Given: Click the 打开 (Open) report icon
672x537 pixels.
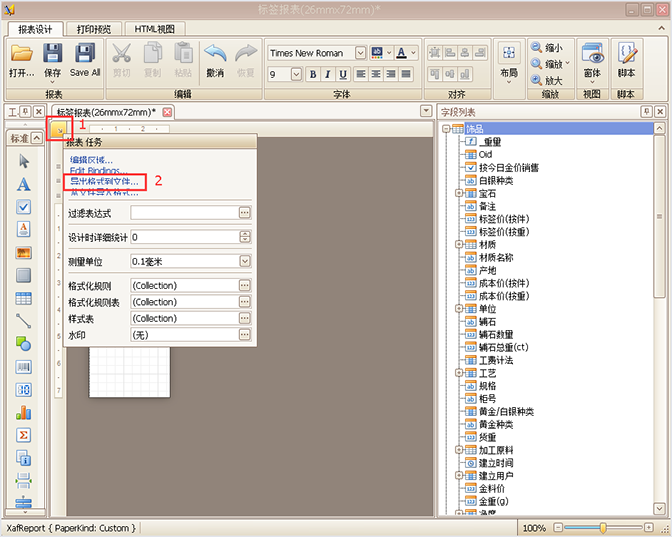Looking at the screenshot, I should [x=21, y=55].
